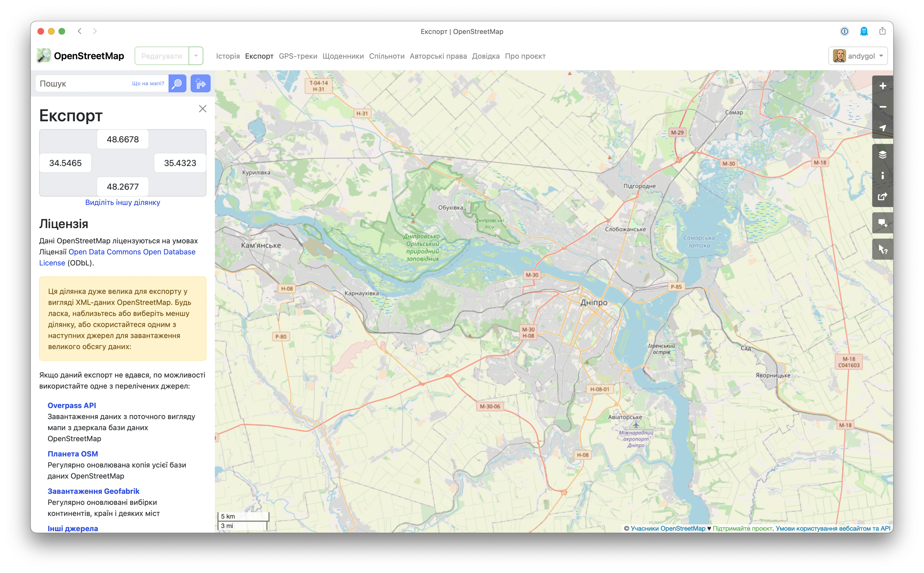
Task: Close the Експорт panel
Action: point(203,109)
